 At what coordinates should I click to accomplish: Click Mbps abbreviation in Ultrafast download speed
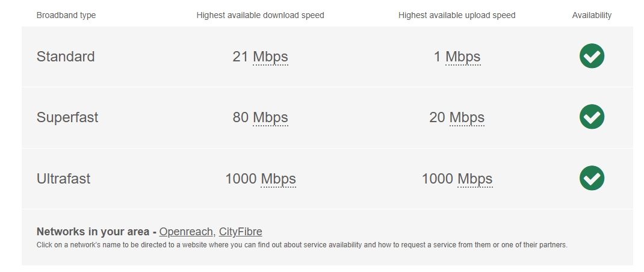click(x=278, y=179)
